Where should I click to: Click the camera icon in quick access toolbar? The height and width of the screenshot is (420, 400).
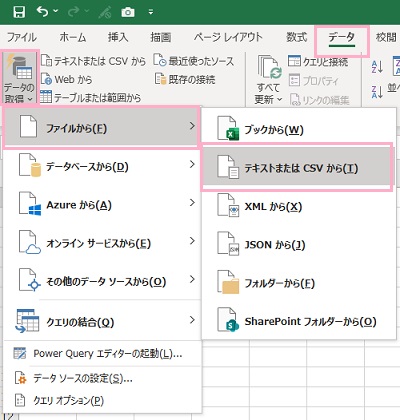tap(128, 12)
